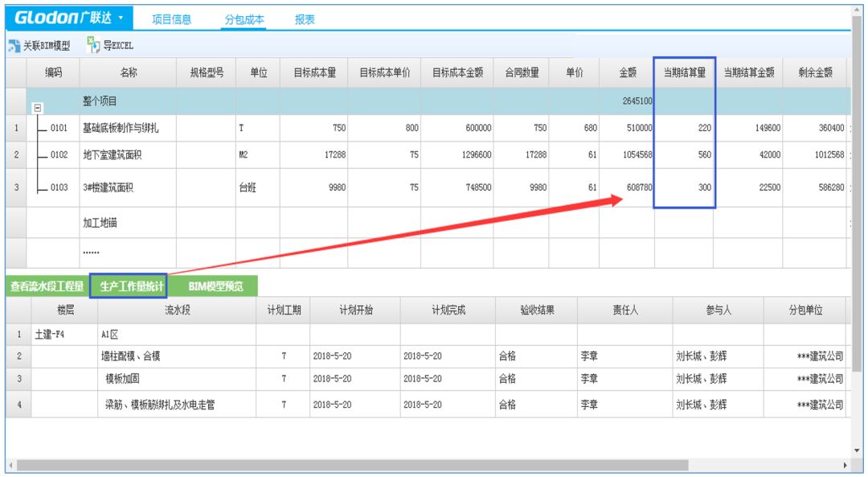The image size is (868, 477).
Task: Open the Glodon logo dropdown arrow
Action: click(121, 18)
